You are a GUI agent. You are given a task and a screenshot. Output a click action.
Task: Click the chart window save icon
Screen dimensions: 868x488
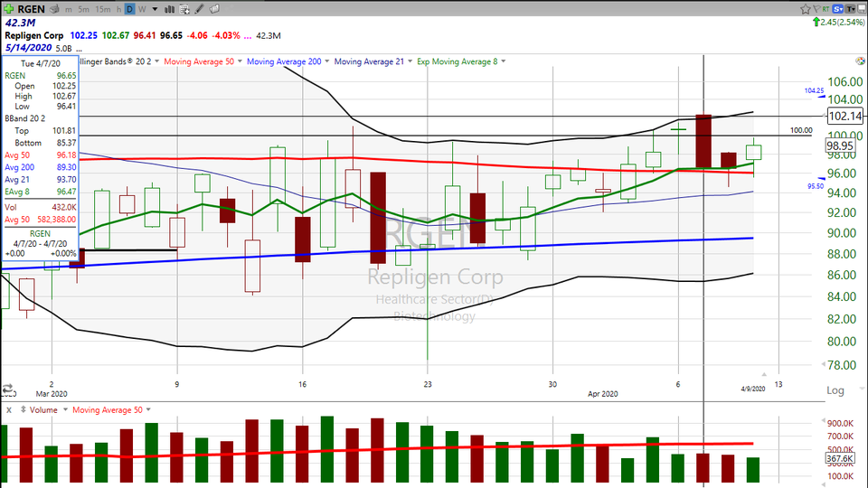[x=862, y=9]
